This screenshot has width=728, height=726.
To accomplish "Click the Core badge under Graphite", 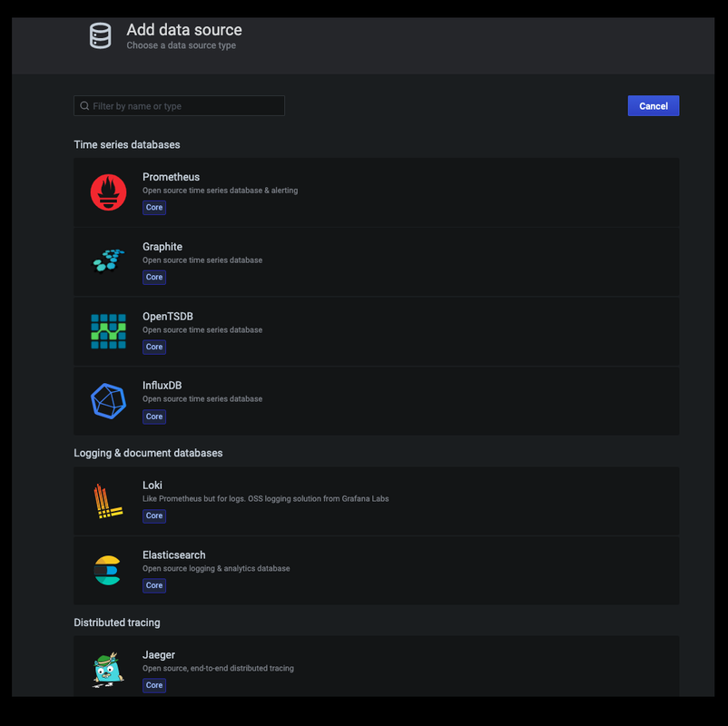I will pyautogui.click(x=154, y=277).
